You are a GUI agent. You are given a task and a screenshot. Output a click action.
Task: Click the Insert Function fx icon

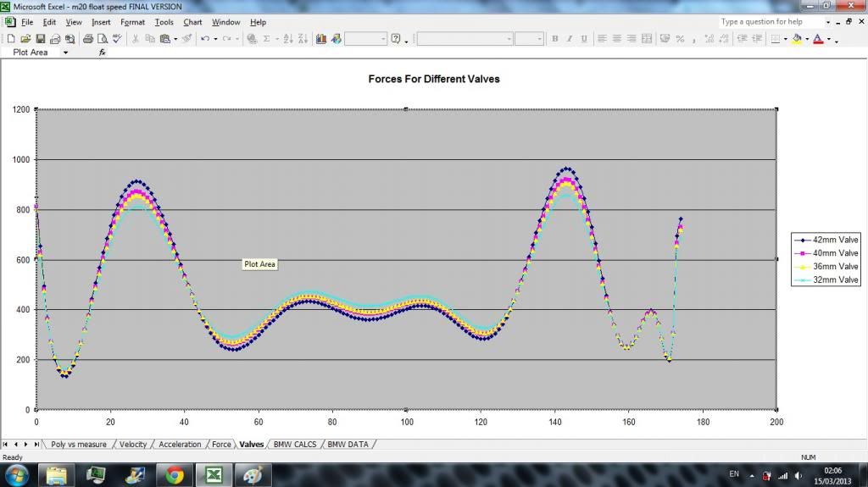coord(103,53)
